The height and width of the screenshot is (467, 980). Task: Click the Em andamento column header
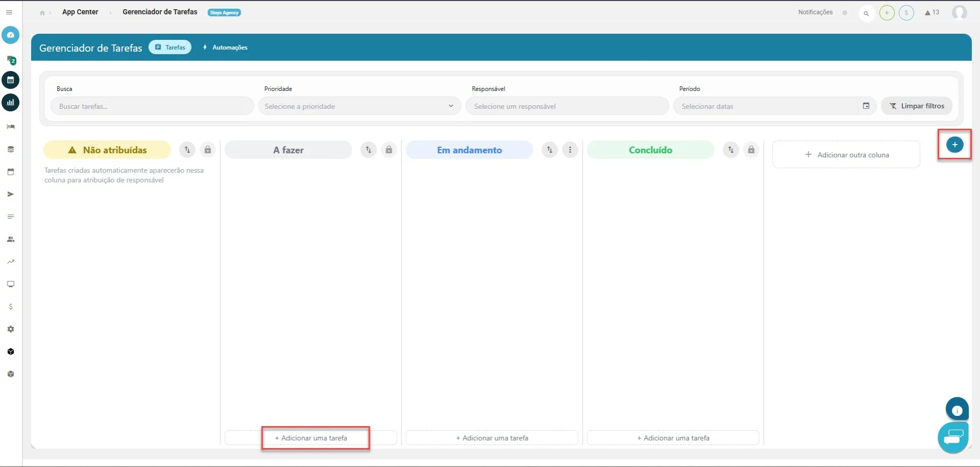tap(469, 150)
